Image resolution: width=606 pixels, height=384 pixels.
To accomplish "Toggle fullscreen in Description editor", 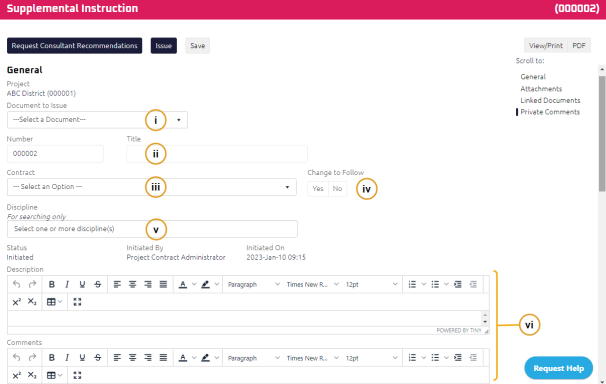I will [x=77, y=302].
